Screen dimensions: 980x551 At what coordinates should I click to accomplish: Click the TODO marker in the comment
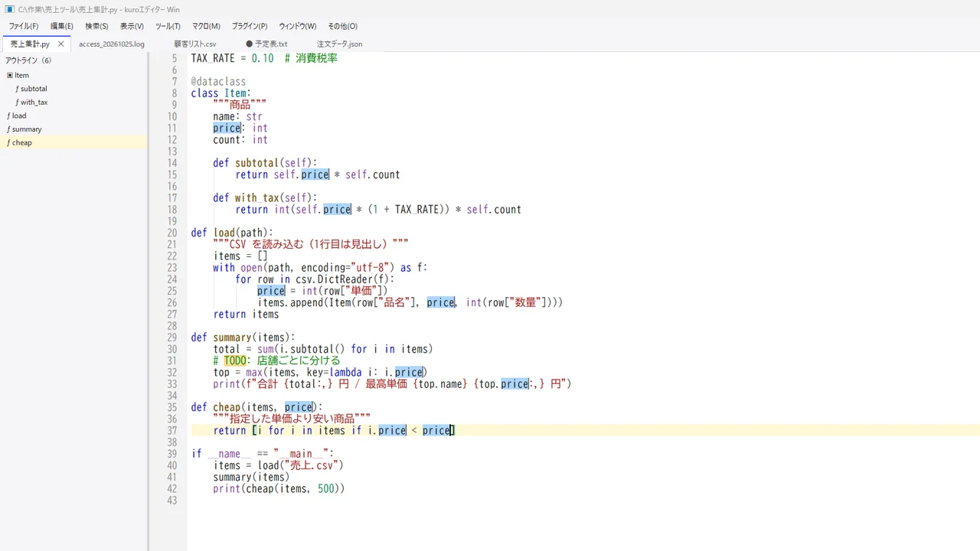235,360
